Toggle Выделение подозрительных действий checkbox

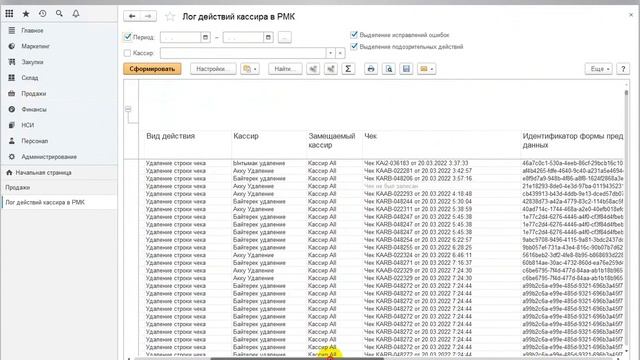point(354,46)
